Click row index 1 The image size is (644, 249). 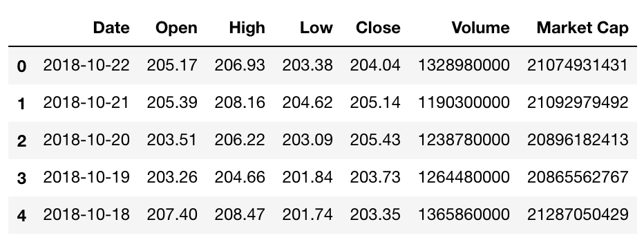(21, 104)
